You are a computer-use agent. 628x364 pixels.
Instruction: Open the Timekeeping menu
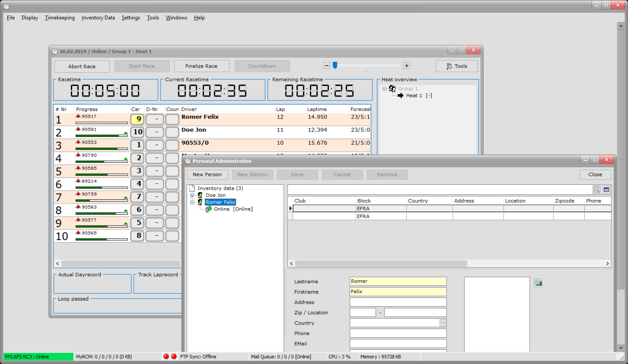click(60, 18)
